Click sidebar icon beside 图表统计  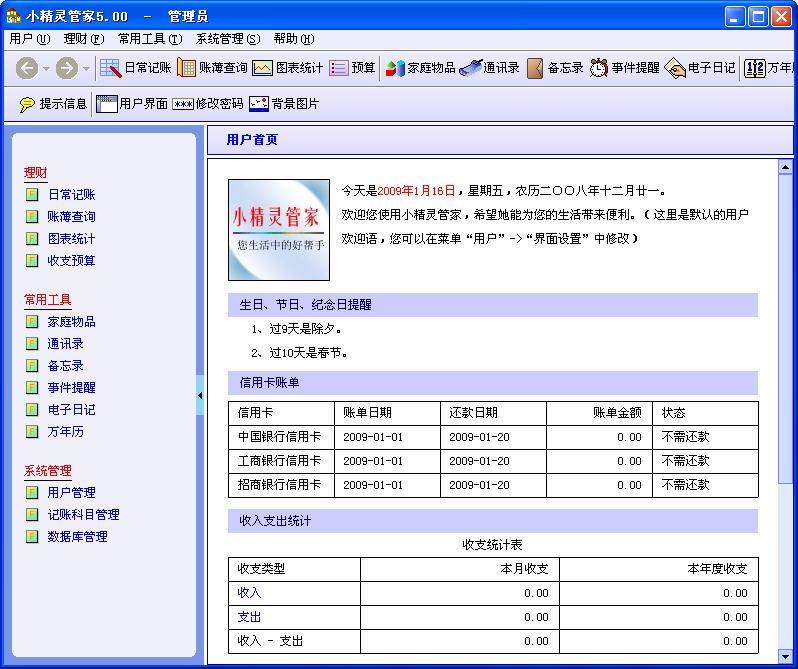click(x=32, y=239)
